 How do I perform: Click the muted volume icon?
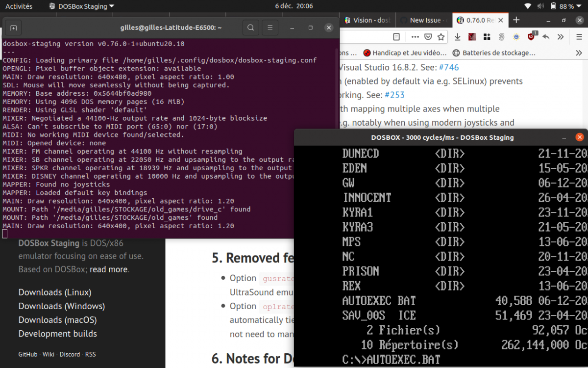pos(541,6)
